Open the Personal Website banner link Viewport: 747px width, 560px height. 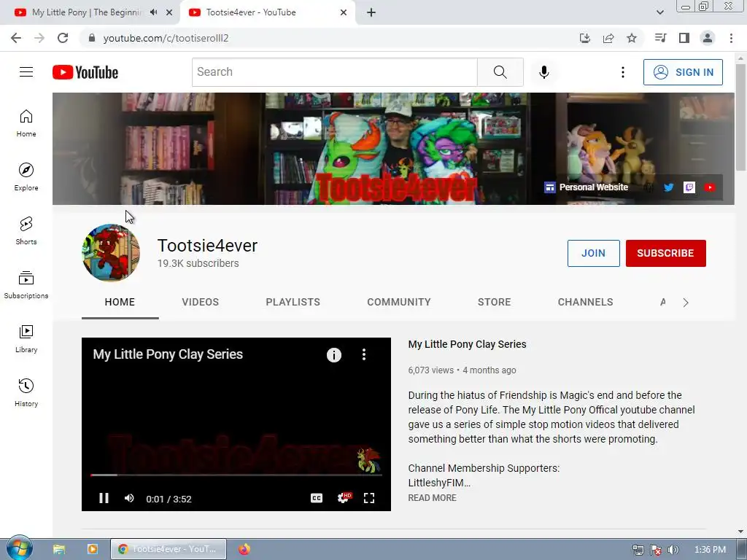(587, 187)
